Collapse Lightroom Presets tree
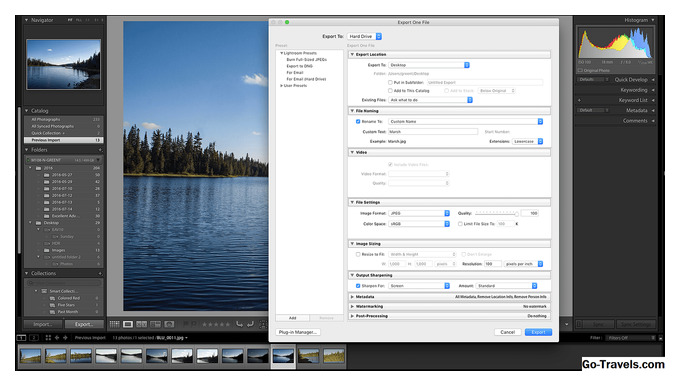Screen dimensions: 680x386 pyautogui.click(x=281, y=53)
